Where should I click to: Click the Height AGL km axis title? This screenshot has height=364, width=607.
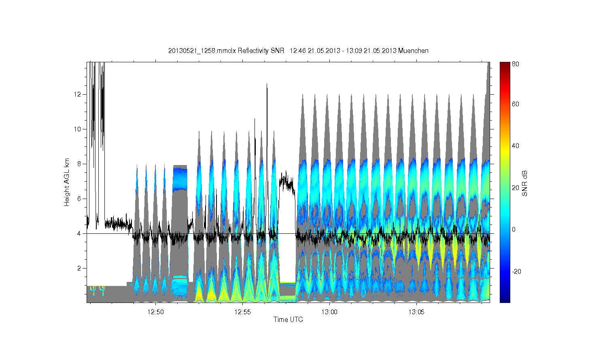[x=67, y=182]
